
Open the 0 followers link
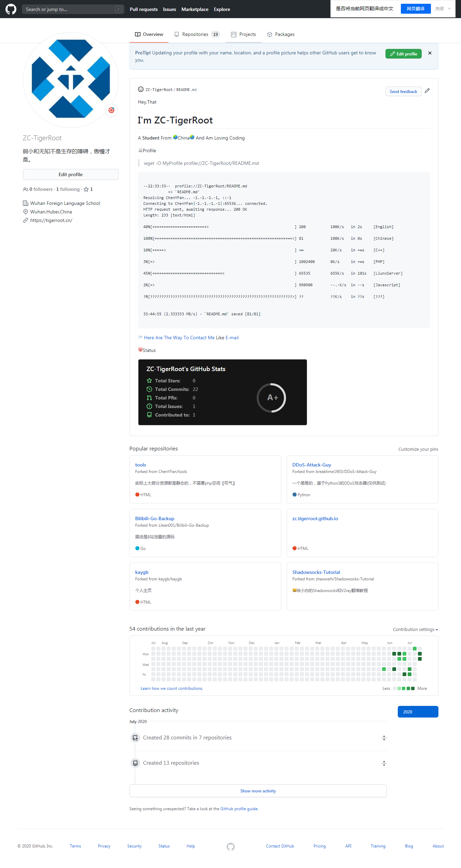pyautogui.click(x=38, y=189)
